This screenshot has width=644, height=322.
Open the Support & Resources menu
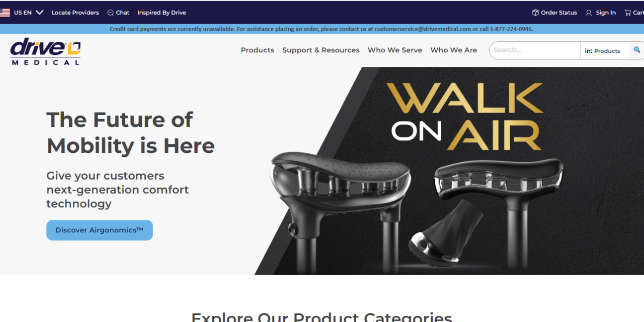321,50
